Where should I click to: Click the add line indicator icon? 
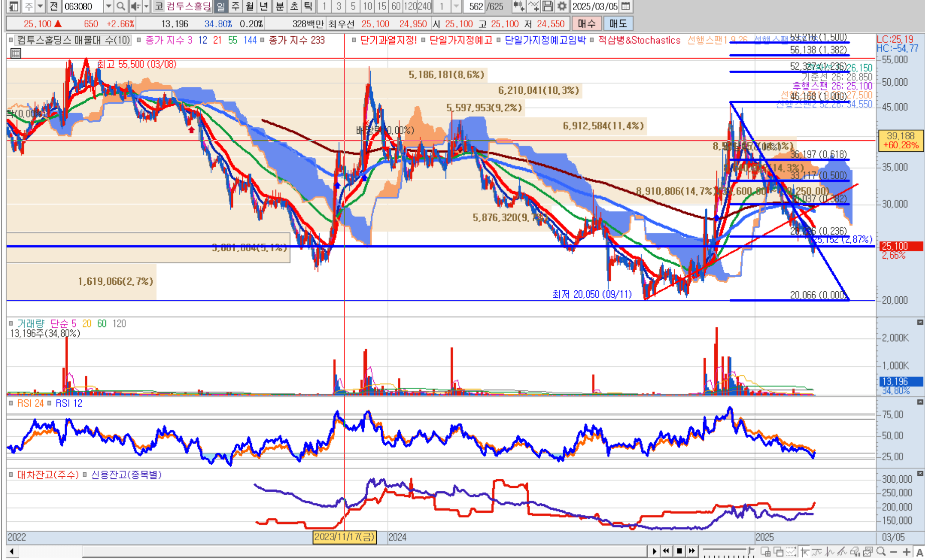534,7
